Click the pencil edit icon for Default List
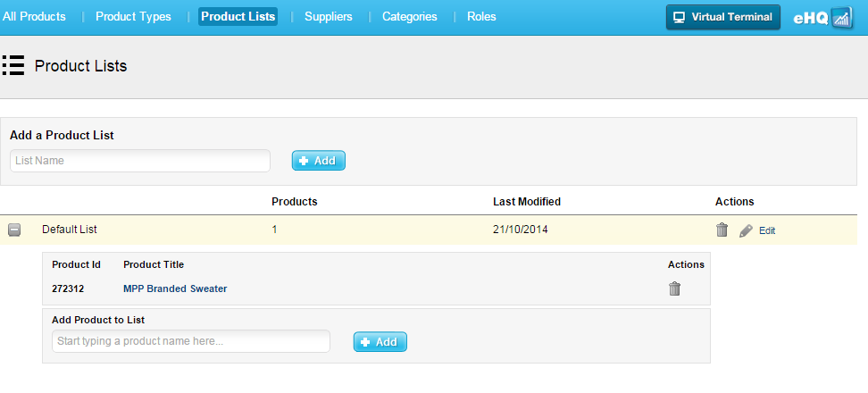The height and width of the screenshot is (393, 868). (x=747, y=230)
